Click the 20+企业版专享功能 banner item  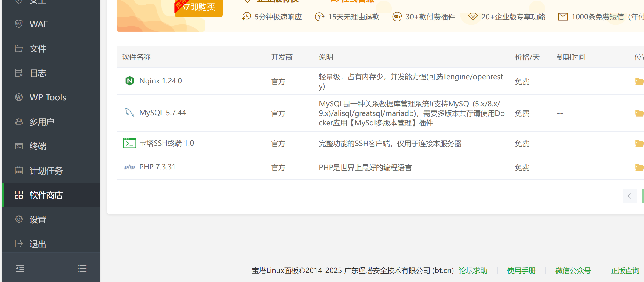507,17
